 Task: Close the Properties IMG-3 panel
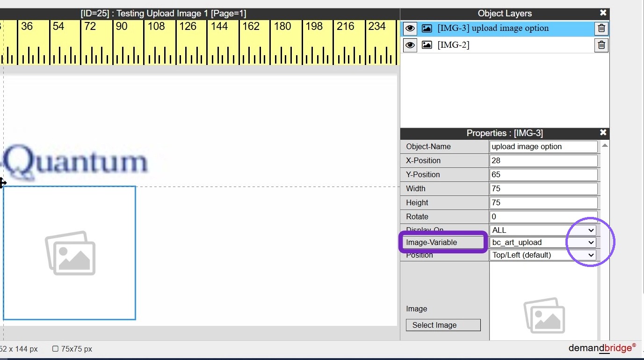click(603, 133)
